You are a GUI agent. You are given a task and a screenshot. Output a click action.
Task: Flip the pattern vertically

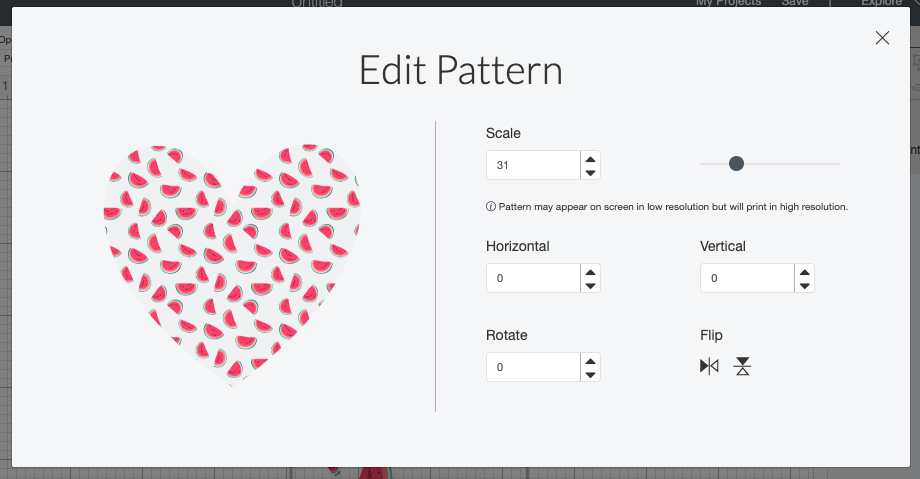click(x=742, y=366)
